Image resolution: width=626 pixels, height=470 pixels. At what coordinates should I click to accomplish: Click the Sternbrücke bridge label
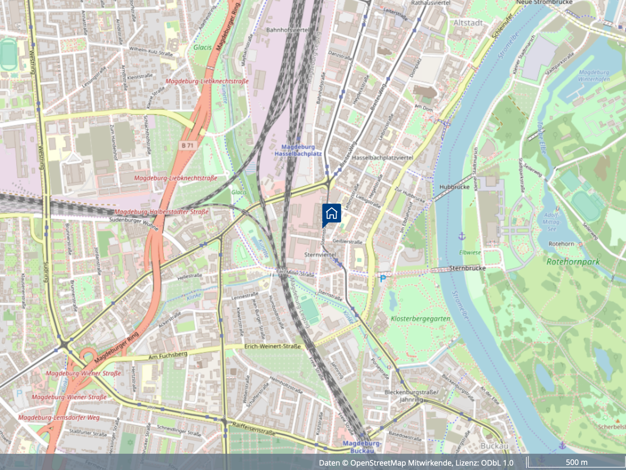point(468,268)
